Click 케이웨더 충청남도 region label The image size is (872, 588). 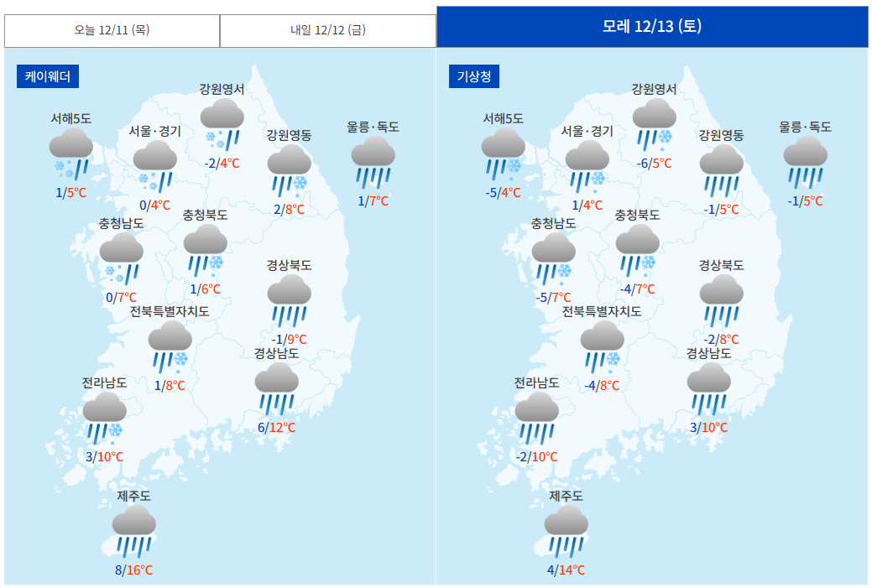(x=121, y=223)
